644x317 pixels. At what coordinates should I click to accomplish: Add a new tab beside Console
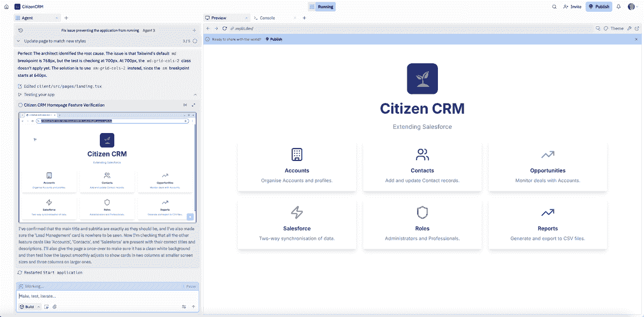[x=304, y=18]
